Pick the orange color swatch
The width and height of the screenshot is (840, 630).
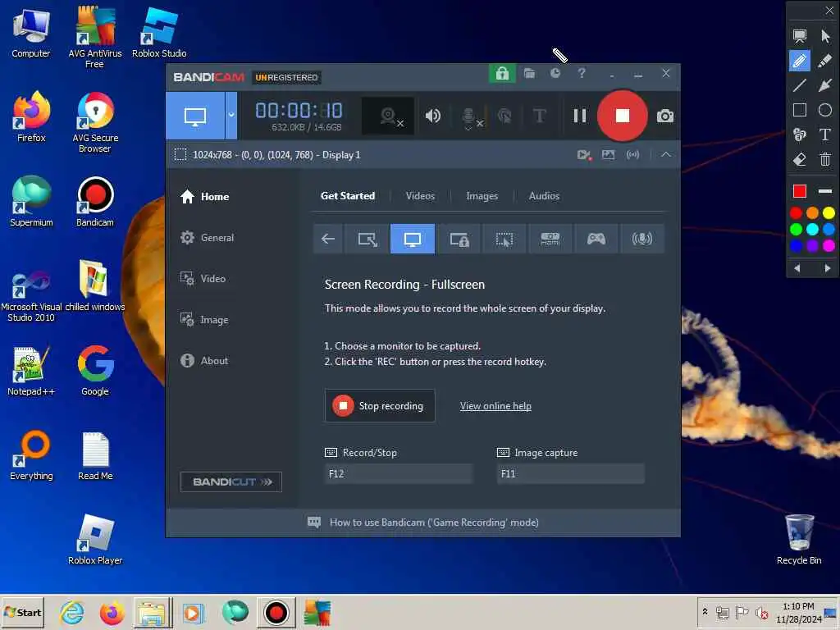[812, 213]
